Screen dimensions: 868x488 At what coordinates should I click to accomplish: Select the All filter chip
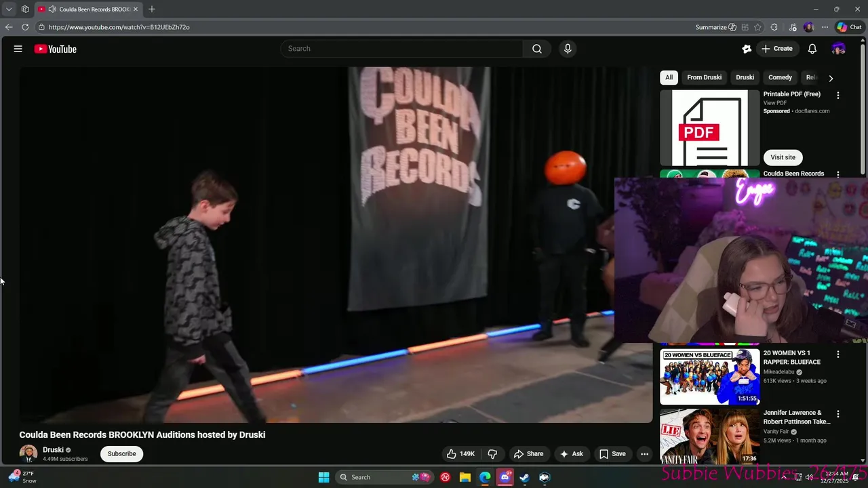tap(669, 77)
